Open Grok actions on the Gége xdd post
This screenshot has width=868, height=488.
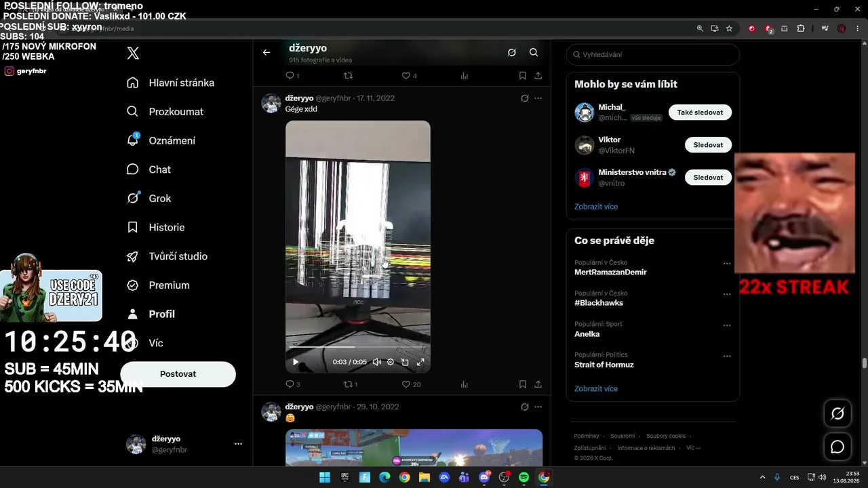tap(524, 98)
